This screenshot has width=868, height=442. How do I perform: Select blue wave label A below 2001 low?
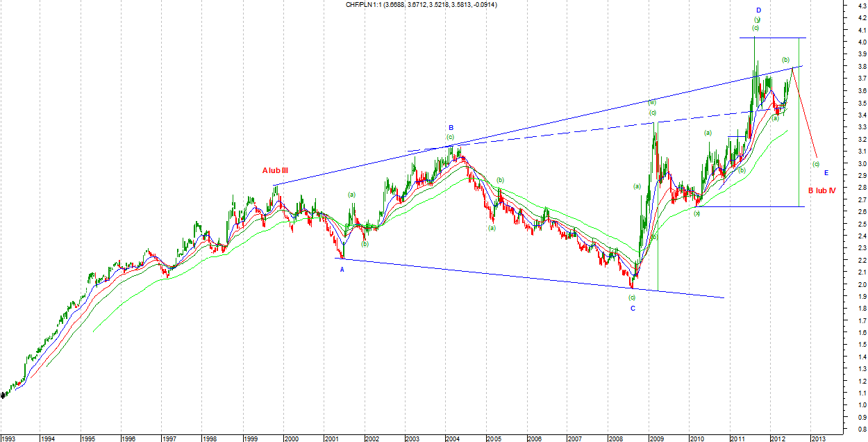click(x=342, y=270)
